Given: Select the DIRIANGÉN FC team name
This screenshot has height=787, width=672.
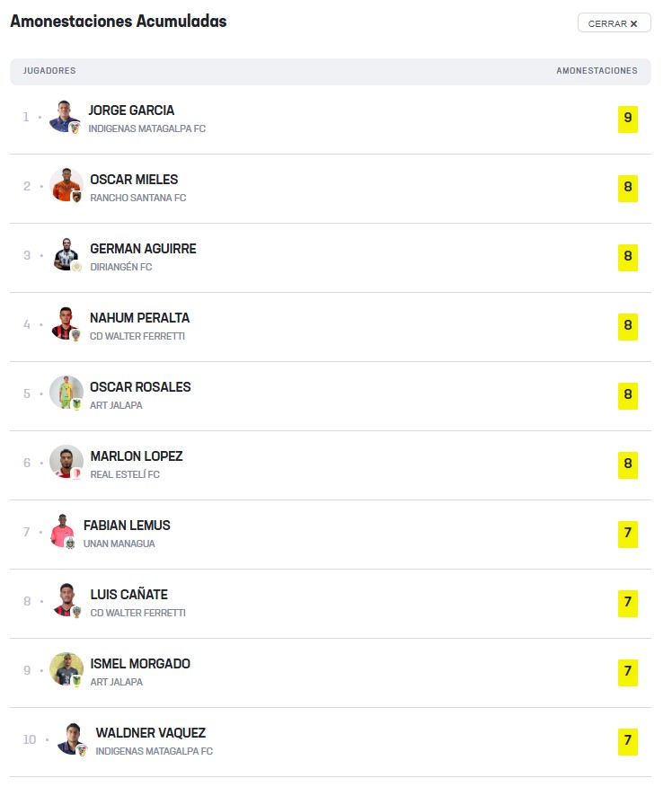Looking at the screenshot, I should [121, 268].
